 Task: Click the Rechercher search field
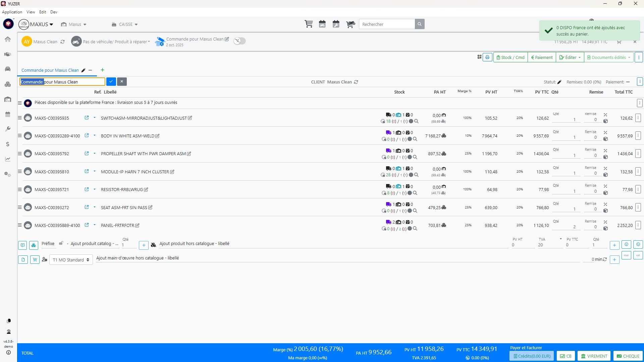[387, 24]
